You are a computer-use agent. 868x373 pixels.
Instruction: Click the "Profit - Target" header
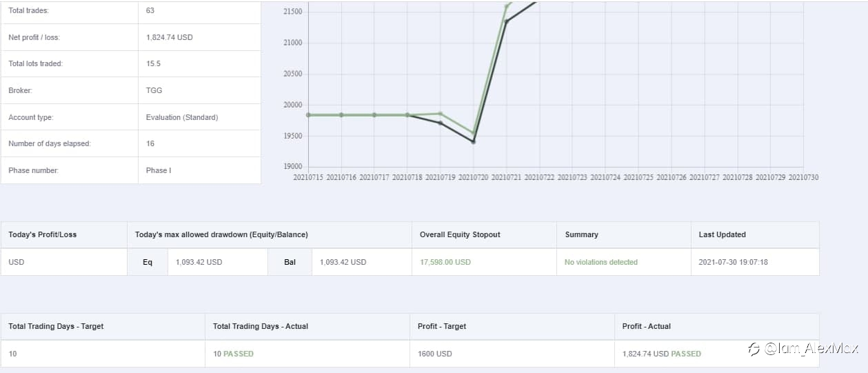tap(442, 326)
